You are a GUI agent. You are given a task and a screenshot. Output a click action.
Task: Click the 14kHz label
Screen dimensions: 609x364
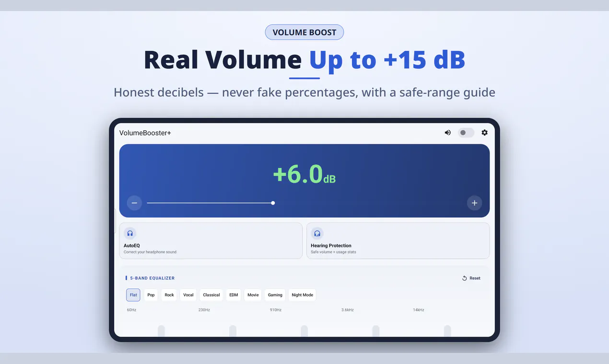coord(419,310)
